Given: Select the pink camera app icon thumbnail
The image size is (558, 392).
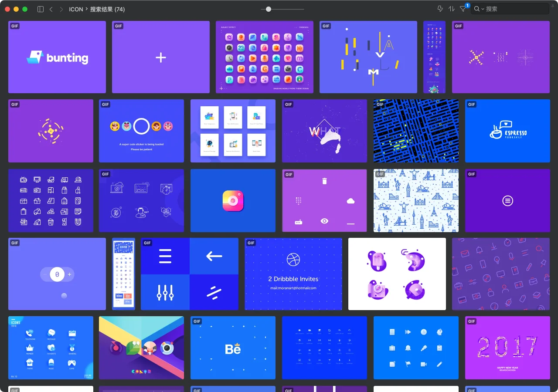Looking at the screenshot, I should click(233, 200).
